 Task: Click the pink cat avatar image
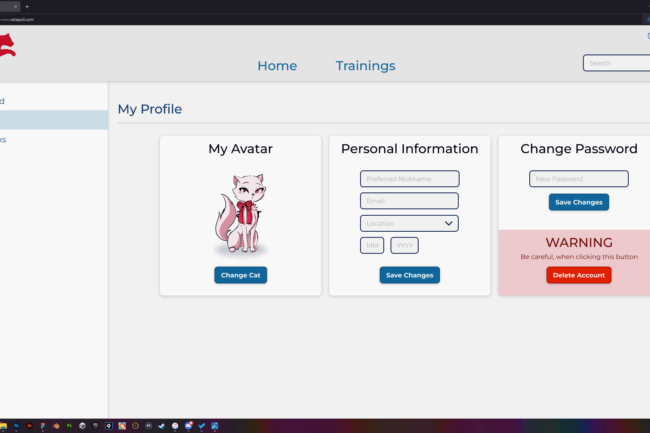point(240,212)
